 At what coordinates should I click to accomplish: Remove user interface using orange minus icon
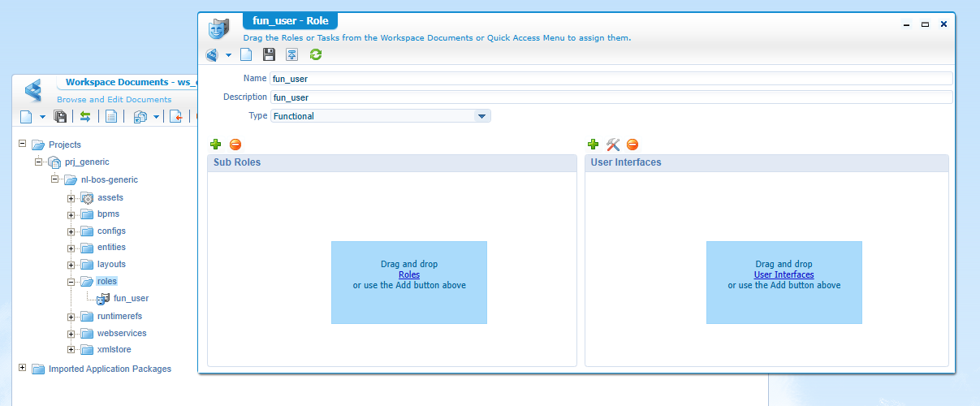632,145
